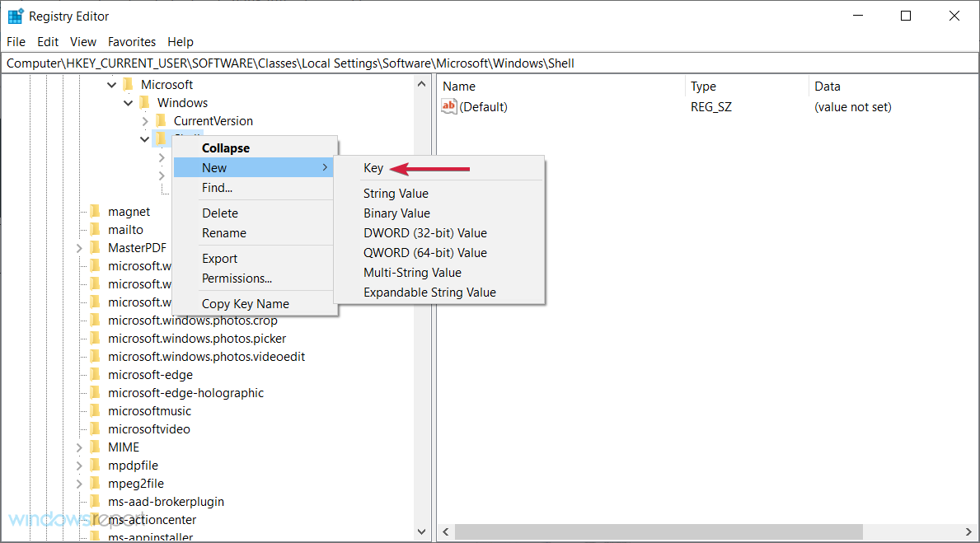Click the microsoft-edge folder icon
980x543 pixels.
click(96, 374)
